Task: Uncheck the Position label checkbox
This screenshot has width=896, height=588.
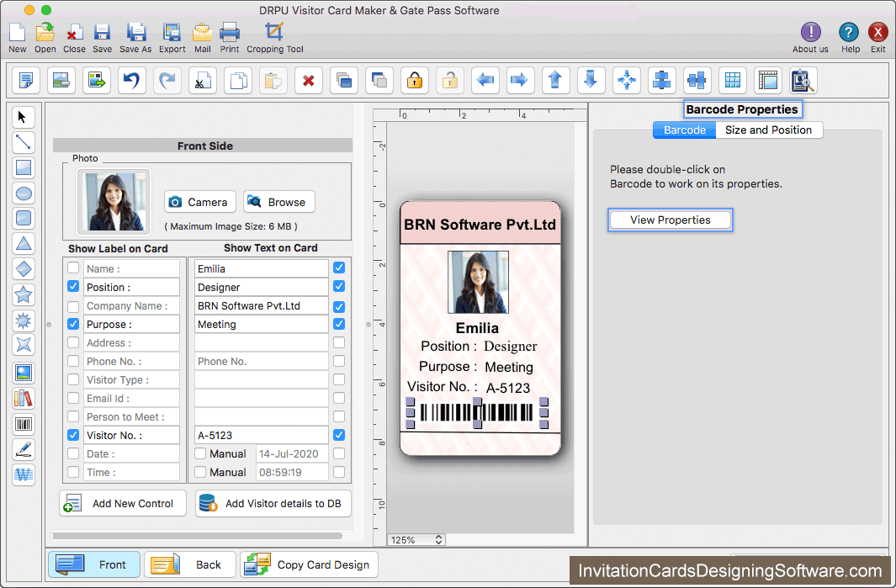Action: click(73, 286)
